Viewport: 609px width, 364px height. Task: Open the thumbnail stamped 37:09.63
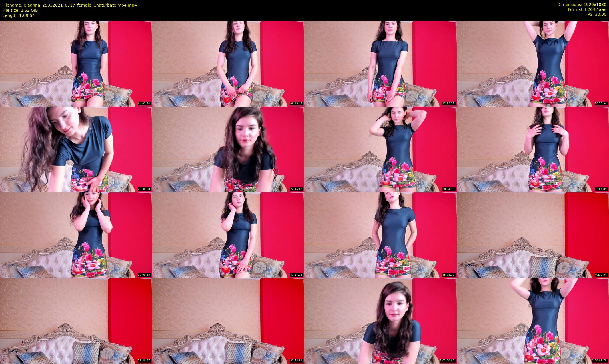pyautogui.click(x=76, y=235)
